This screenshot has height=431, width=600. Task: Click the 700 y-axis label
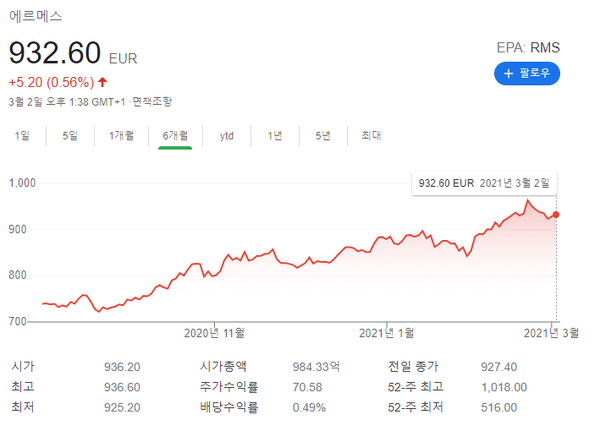(x=18, y=322)
